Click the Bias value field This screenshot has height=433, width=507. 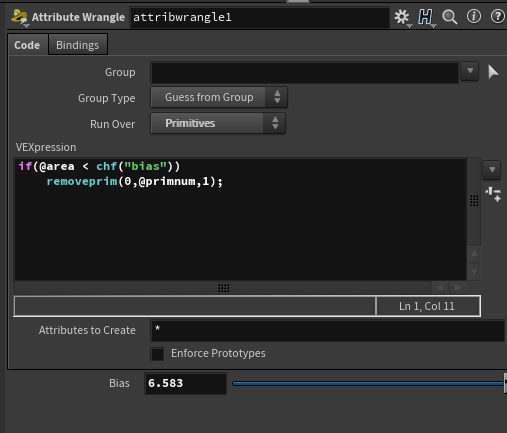[186, 383]
